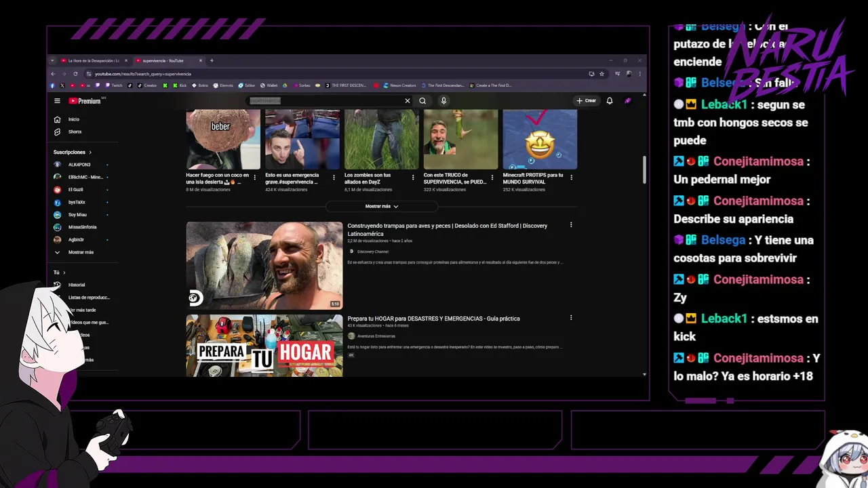Click the Crear button
This screenshot has height=488, width=868.
tap(587, 101)
